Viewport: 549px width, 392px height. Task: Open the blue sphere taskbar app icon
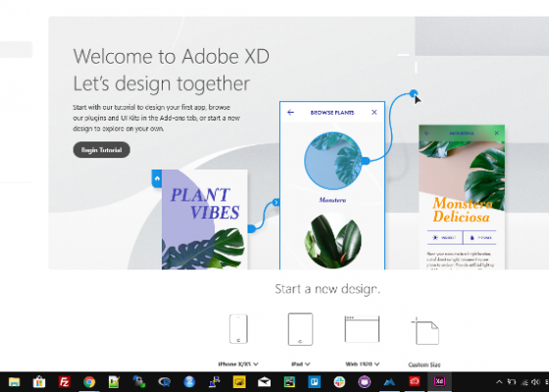189,382
